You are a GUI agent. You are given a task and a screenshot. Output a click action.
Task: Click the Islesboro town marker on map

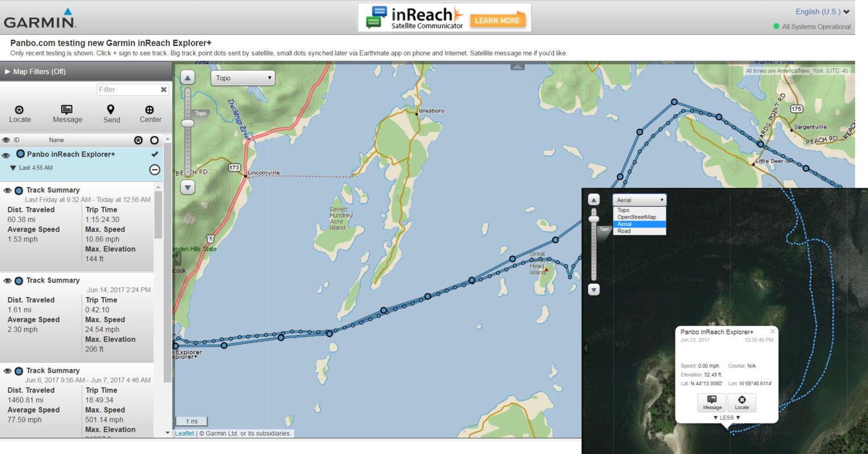(x=417, y=113)
